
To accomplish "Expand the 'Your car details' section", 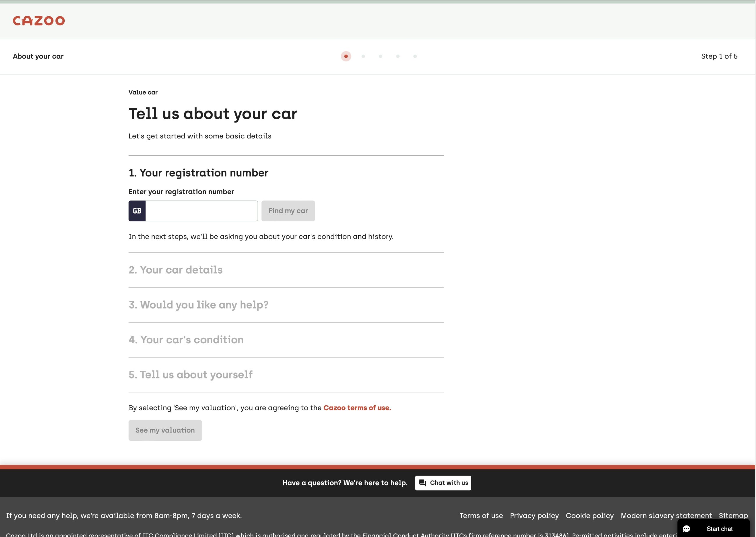I will tap(176, 270).
